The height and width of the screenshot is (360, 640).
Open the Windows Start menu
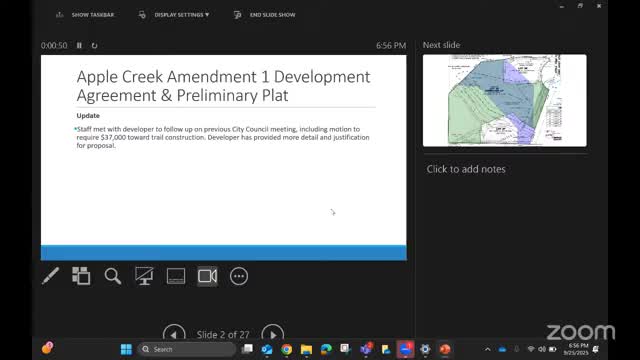tap(126, 349)
